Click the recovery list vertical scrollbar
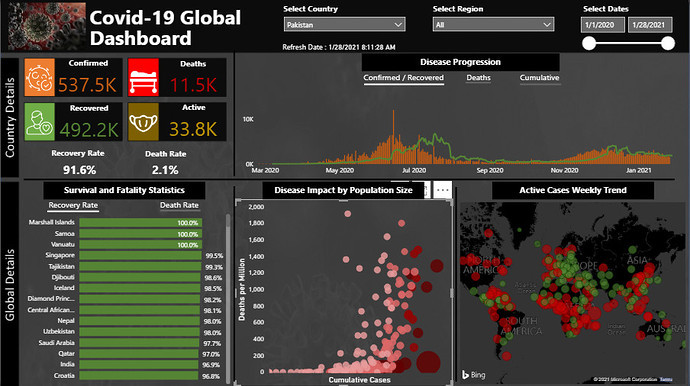Viewport: 690px width, 386px height. tap(228, 298)
